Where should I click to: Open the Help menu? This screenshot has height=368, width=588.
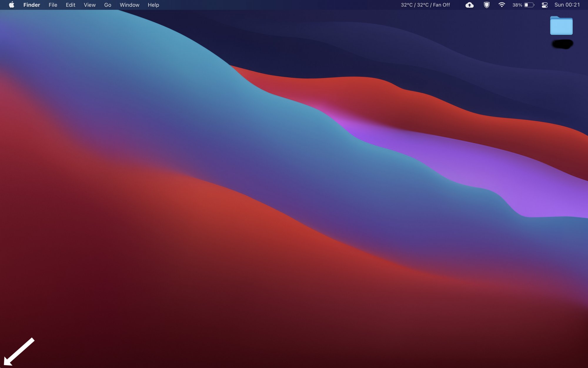click(x=153, y=5)
